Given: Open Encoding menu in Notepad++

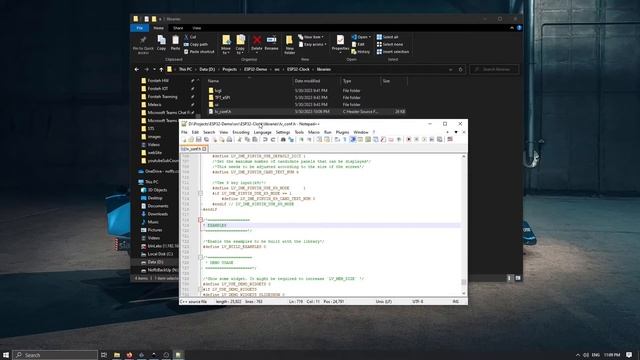Looking at the screenshot, I should tap(241, 132).
